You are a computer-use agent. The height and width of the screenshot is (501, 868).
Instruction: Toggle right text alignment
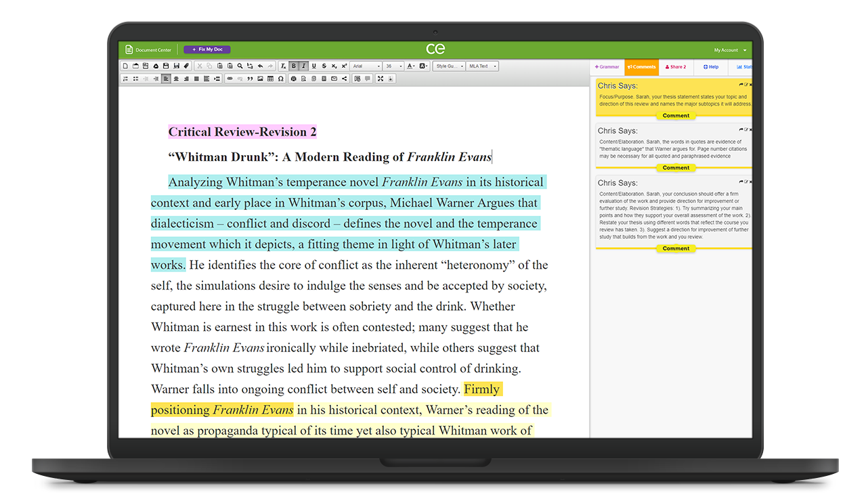[x=186, y=79]
